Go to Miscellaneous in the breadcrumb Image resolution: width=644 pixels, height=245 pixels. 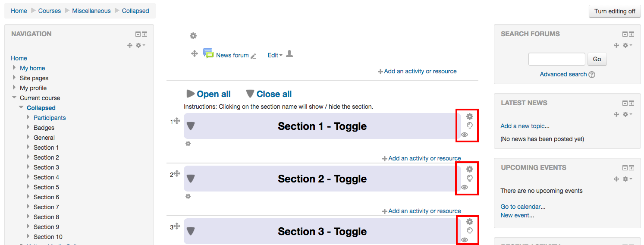pos(91,11)
